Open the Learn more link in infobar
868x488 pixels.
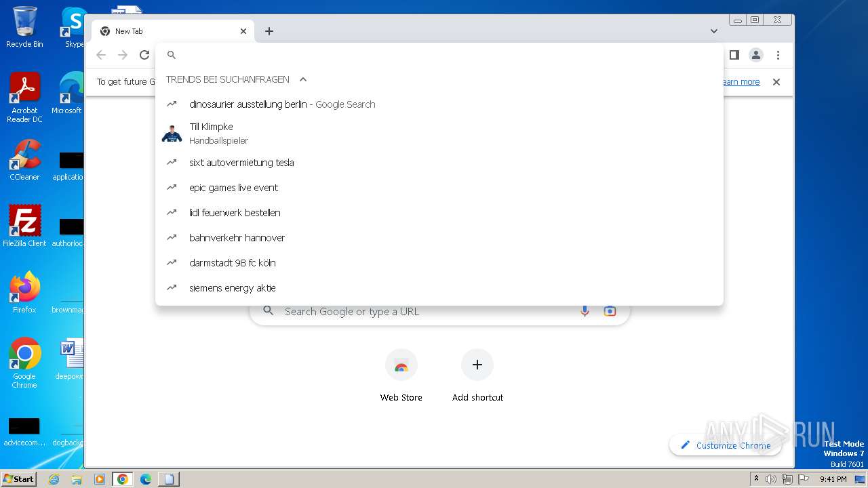point(741,82)
